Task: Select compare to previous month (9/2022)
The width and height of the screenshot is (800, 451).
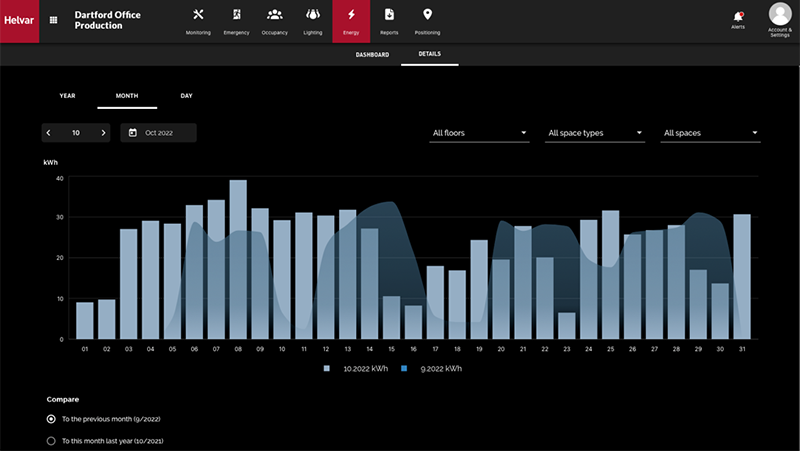Action: click(x=52, y=418)
